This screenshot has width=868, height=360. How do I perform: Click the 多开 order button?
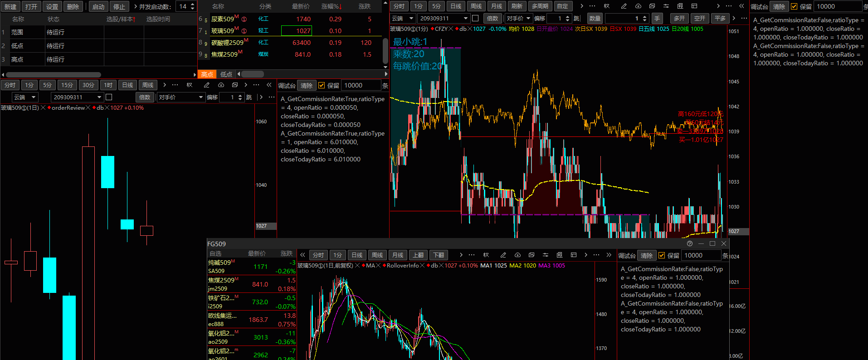(x=679, y=18)
